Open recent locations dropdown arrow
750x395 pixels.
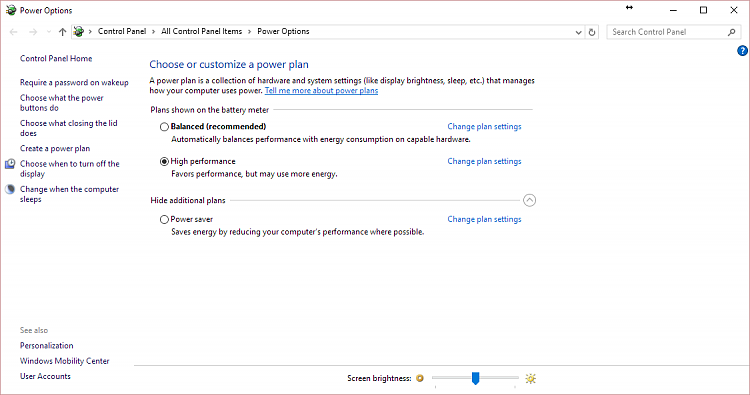click(49, 32)
